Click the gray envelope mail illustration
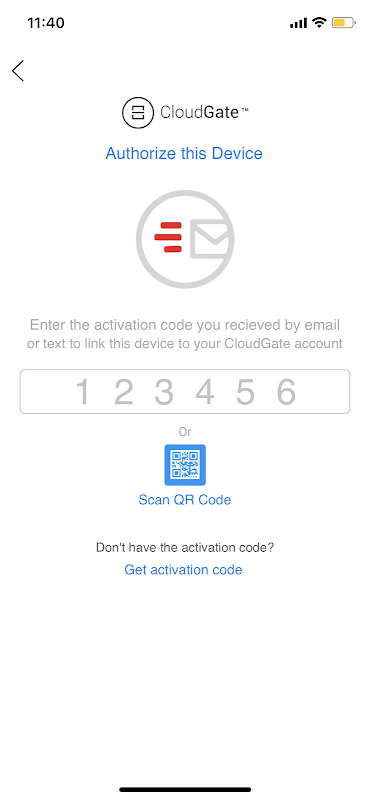Image resolution: width=370 pixels, height=800 pixels. 209,238
